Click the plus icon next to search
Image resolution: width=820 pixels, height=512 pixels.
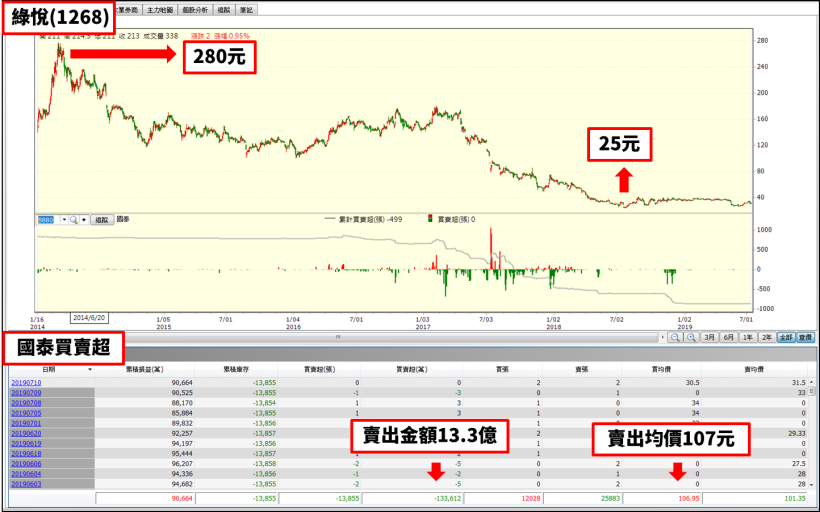click(x=84, y=220)
